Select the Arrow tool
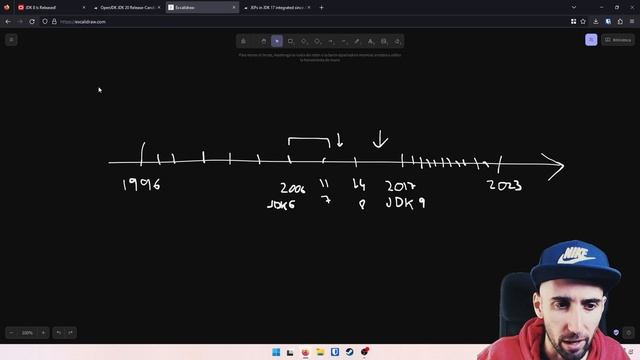Screen dimensions: 640x360 (331, 41)
